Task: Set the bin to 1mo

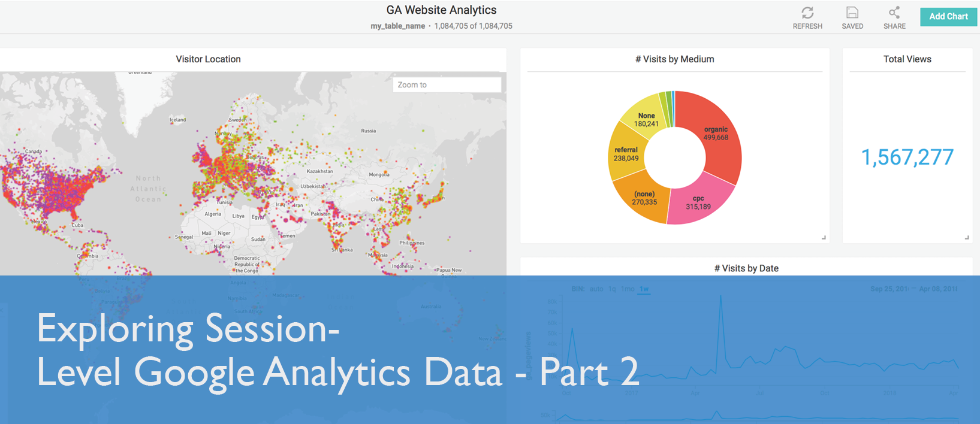Action: point(628,289)
